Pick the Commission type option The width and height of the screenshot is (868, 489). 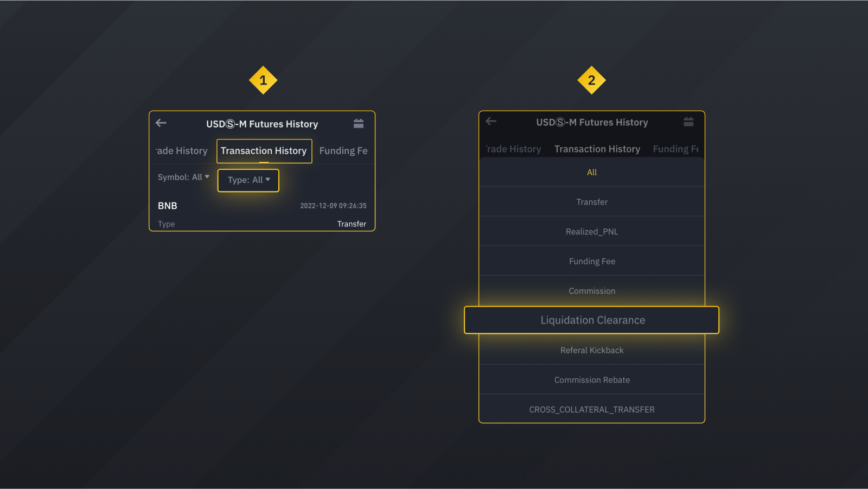[x=592, y=291]
